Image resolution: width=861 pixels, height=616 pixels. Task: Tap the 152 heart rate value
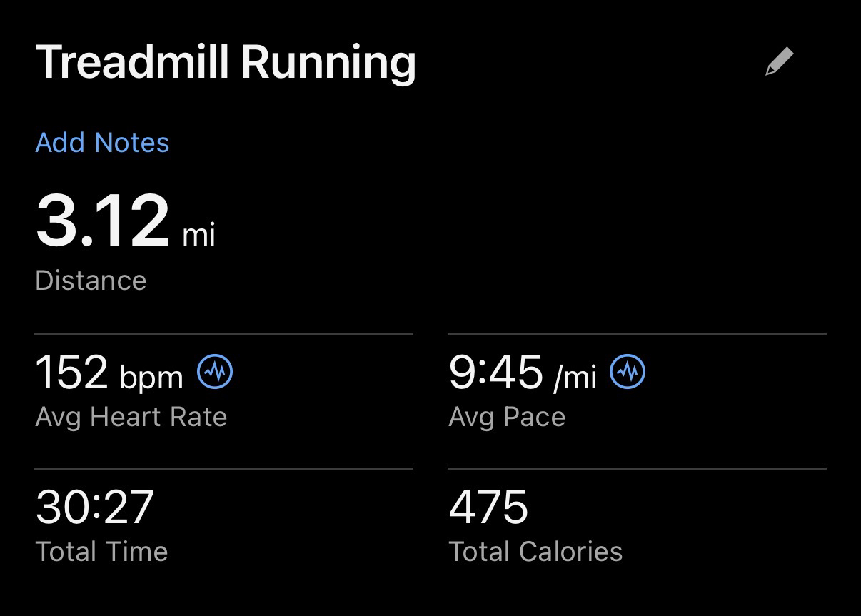[x=71, y=373]
